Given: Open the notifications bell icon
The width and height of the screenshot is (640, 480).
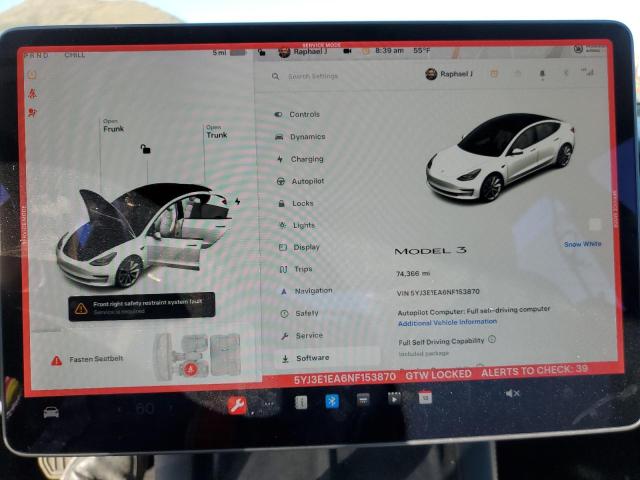Looking at the screenshot, I should (x=542, y=73).
